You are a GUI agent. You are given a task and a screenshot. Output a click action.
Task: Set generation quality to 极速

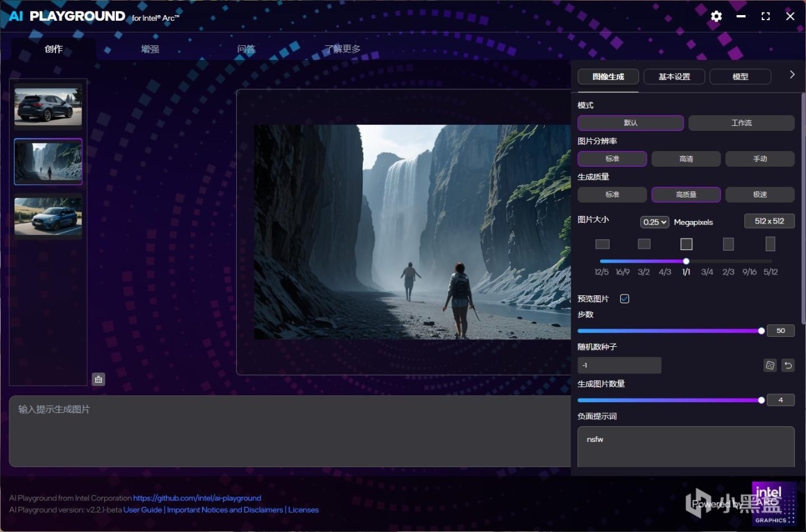[x=760, y=195]
